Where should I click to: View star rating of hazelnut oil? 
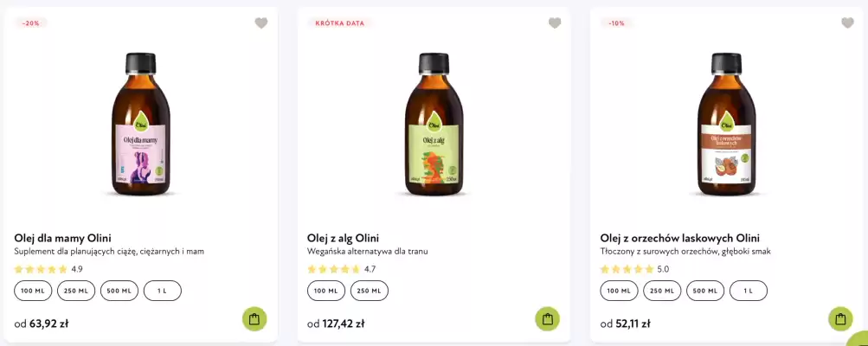(x=627, y=269)
